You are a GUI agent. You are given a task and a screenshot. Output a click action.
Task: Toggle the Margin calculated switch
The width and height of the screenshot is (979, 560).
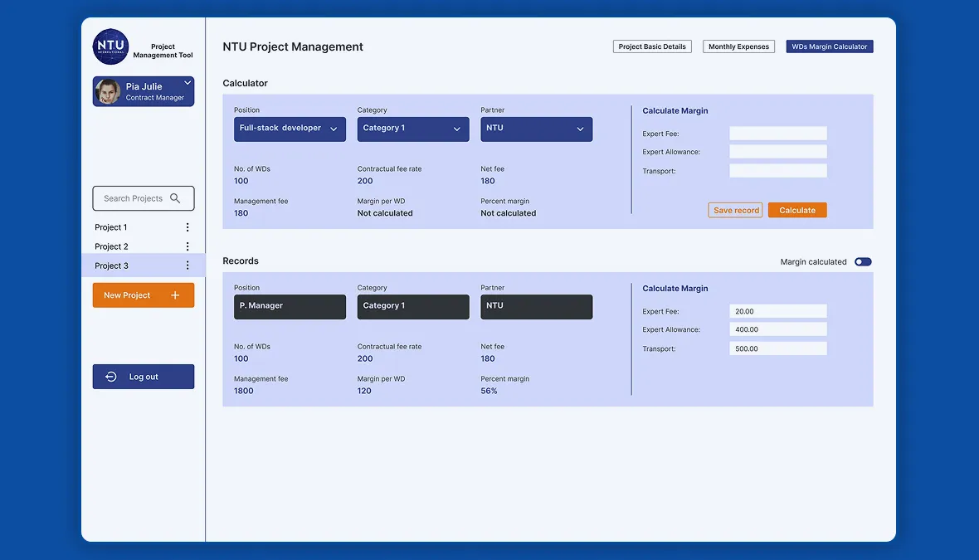click(x=863, y=261)
